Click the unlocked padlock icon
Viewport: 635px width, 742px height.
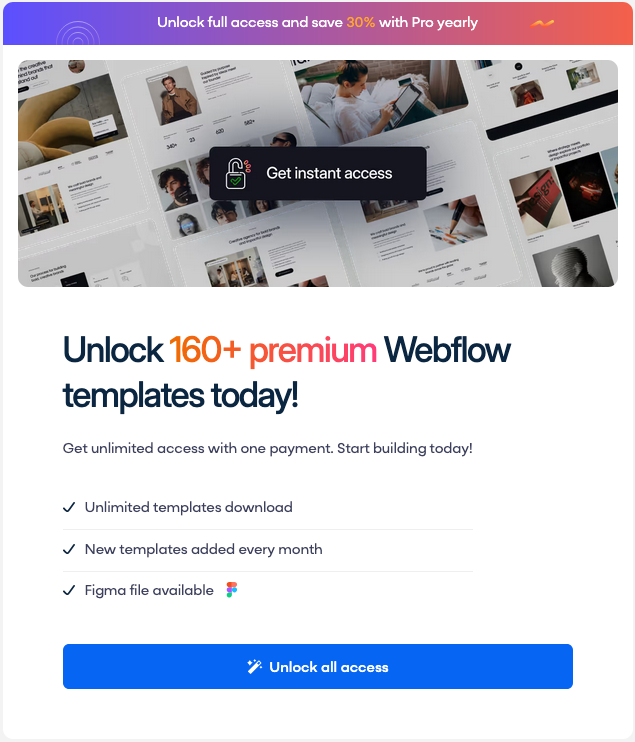coord(237,174)
